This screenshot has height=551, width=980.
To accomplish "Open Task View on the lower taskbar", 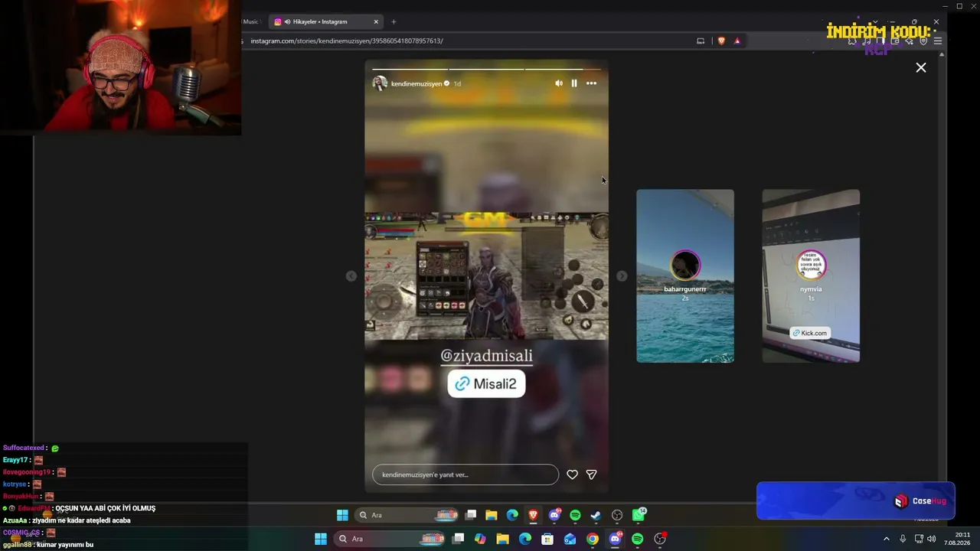I will pos(458,539).
